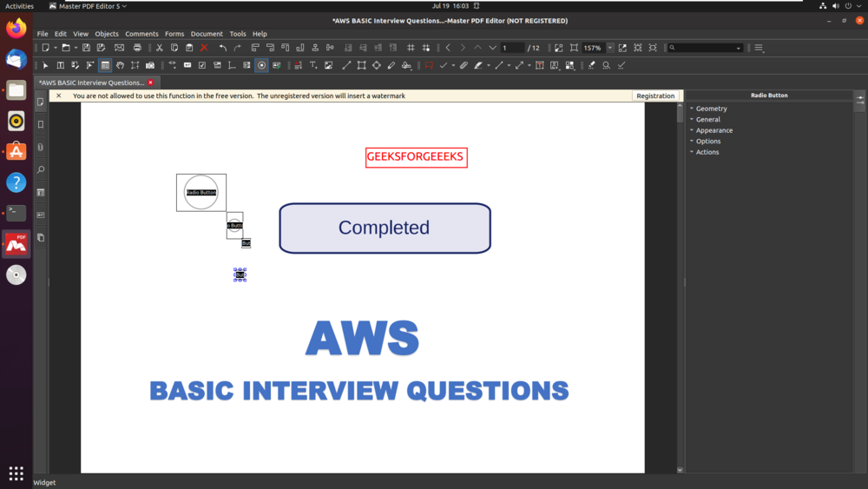Select the Hand tool in toolbar
This screenshot has width=868, height=489.
120,65
